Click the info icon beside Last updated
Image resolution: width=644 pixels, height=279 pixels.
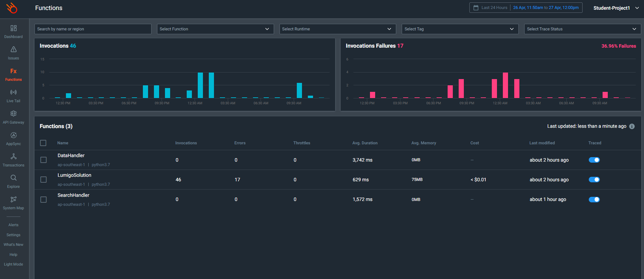pyautogui.click(x=632, y=126)
